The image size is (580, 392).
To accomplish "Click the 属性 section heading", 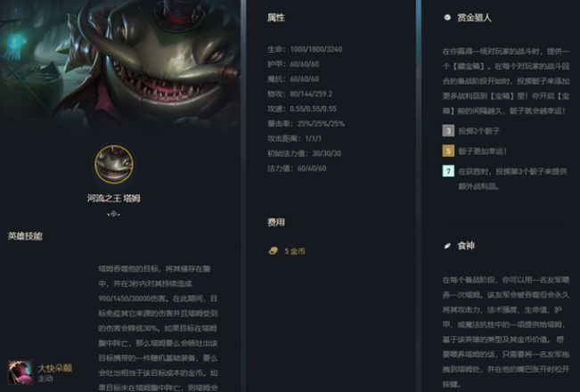I will pos(276,18).
